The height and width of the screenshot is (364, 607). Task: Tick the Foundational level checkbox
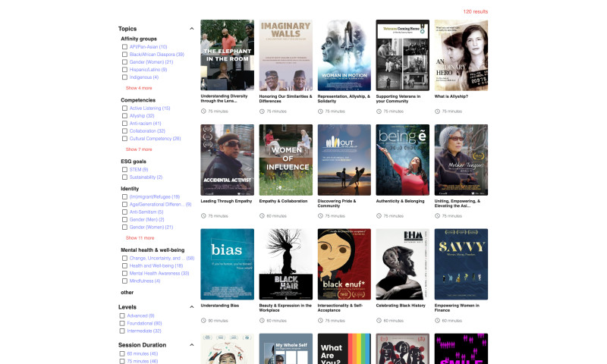point(122,323)
